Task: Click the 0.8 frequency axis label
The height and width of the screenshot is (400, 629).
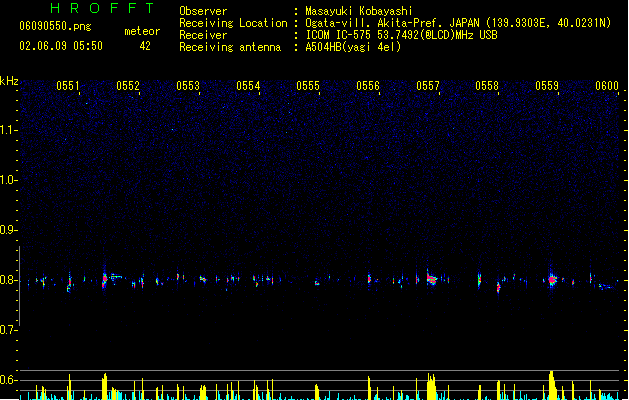Action: pyautogui.click(x=9, y=280)
